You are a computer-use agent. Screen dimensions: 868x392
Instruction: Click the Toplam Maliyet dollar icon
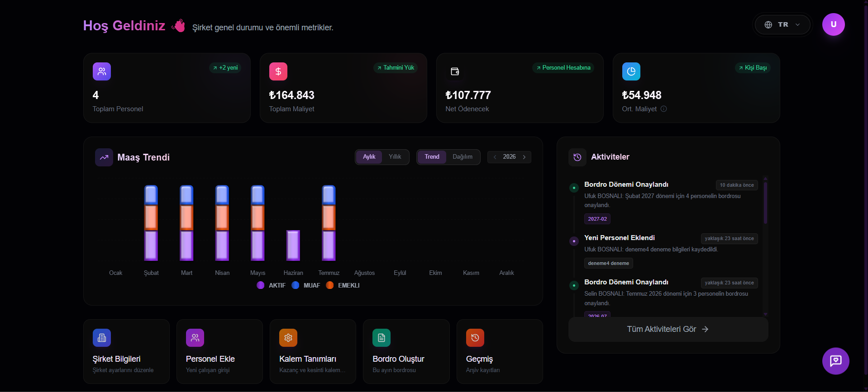click(278, 71)
